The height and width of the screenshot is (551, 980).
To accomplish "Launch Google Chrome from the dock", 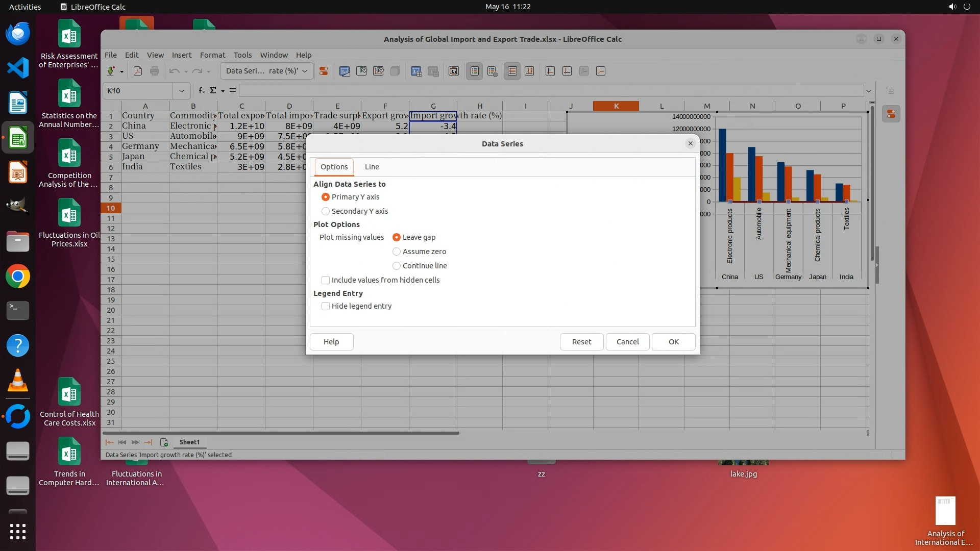I will pyautogui.click(x=18, y=277).
